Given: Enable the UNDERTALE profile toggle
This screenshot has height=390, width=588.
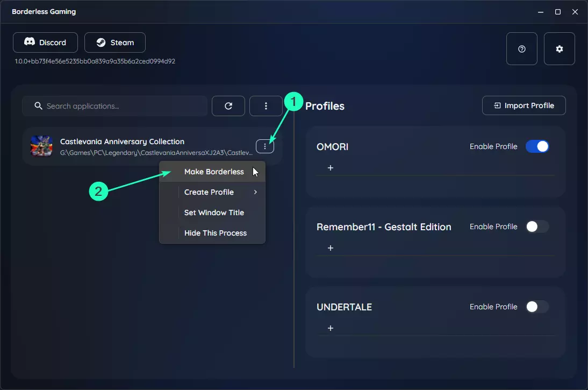Looking at the screenshot, I should [x=537, y=307].
